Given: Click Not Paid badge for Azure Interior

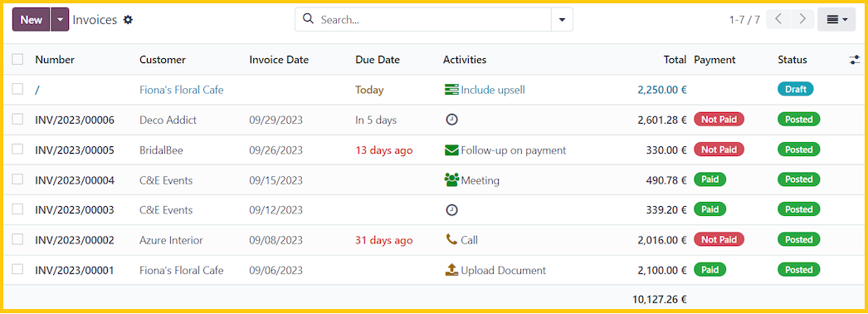Looking at the screenshot, I should point(719,240).
